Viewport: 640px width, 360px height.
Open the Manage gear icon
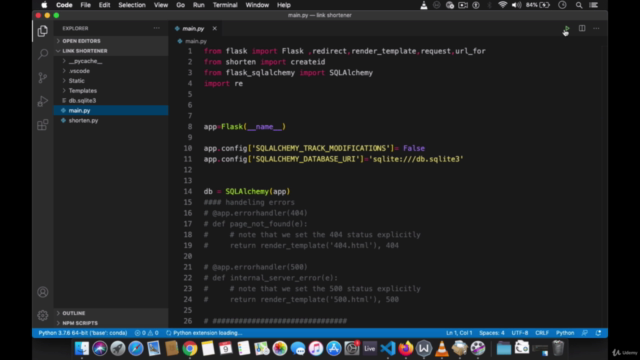tap(42, 315)
